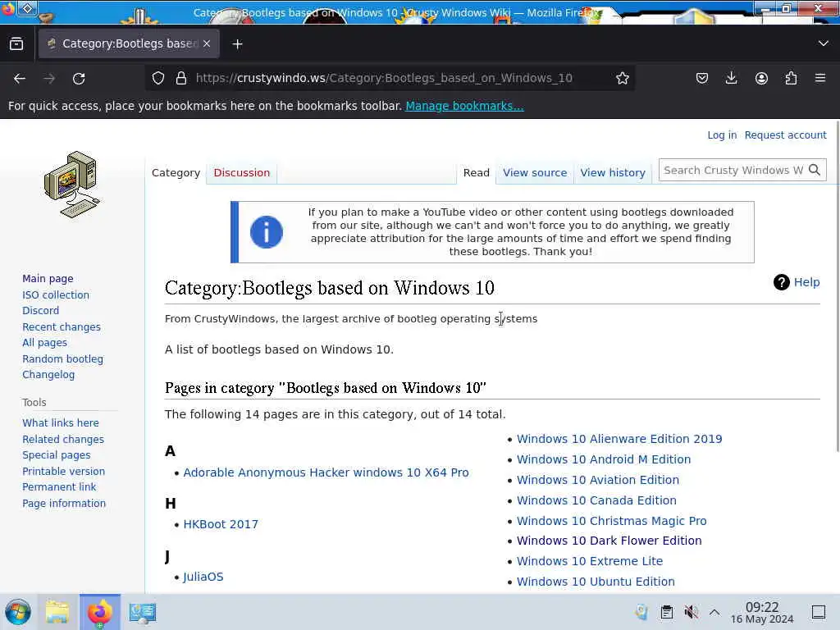Click the Help question mark icon
This screenshot has width=840, height=630.
[781, 282]
